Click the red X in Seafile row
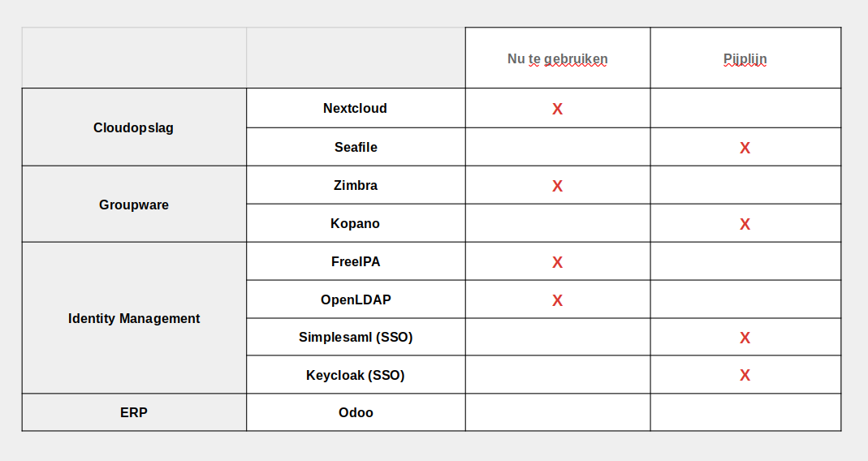The height and width of the screenshot is (461, 868). (x=745, y=148)
